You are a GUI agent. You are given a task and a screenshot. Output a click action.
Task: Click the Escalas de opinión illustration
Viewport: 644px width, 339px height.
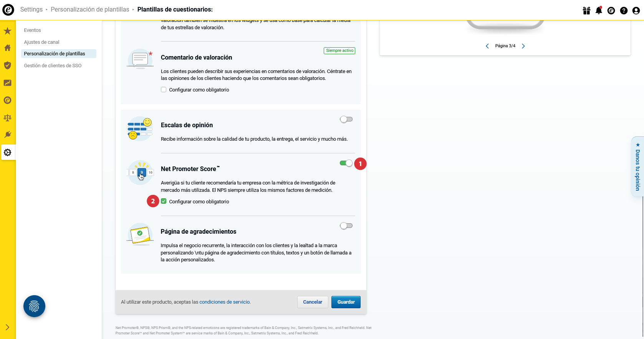click(140, 128)
